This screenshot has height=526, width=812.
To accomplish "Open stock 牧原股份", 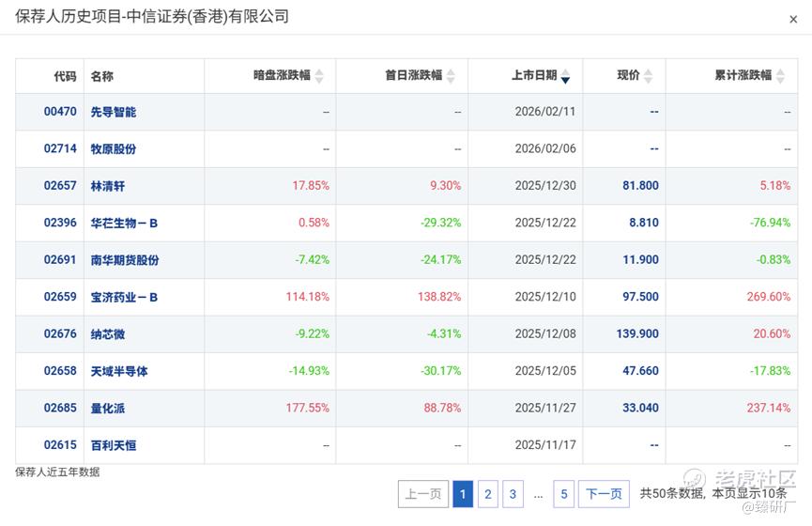I will pyautogui.click(x=114, y=148).
